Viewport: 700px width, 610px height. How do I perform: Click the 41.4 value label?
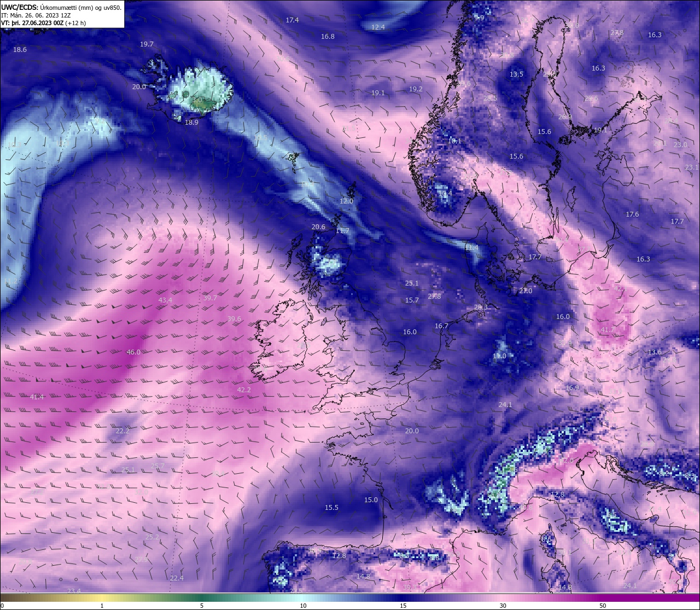click(37, 397)
